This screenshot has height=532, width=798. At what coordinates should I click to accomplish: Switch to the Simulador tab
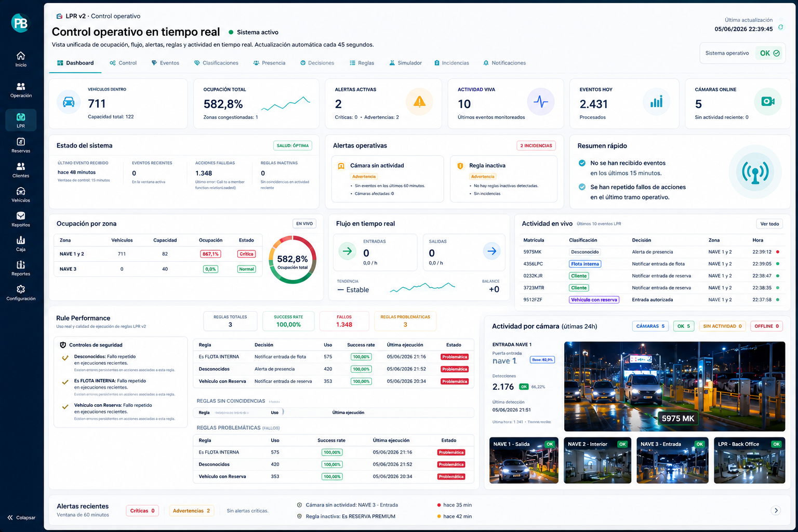(x=405, y=63)
